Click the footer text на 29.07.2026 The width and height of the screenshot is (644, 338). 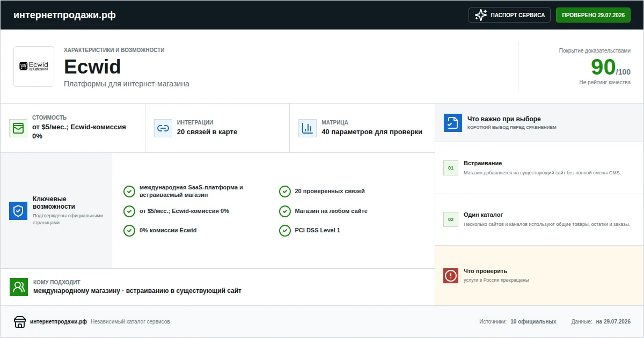(613, 322)
